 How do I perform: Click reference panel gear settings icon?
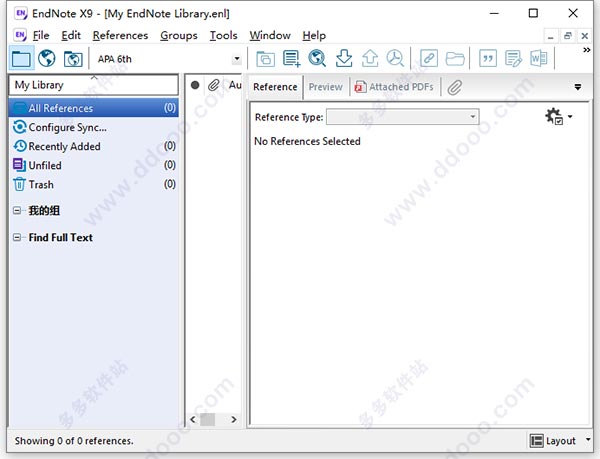pos(554,116)
